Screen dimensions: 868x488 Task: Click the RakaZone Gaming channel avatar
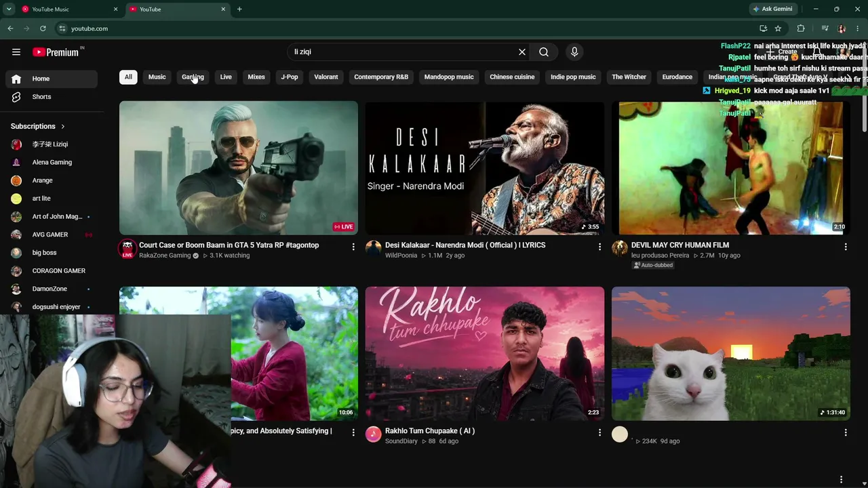pyautogui.click(x=127, y=249)
